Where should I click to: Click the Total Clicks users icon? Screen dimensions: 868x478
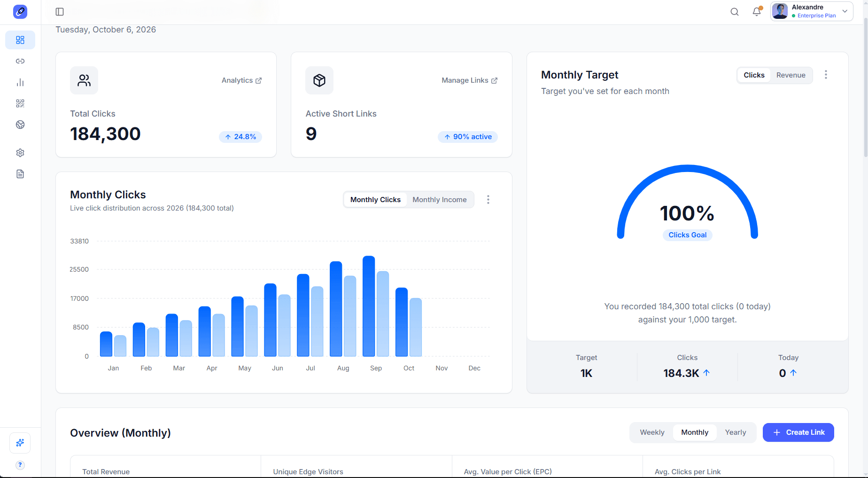tap(84, 80)
